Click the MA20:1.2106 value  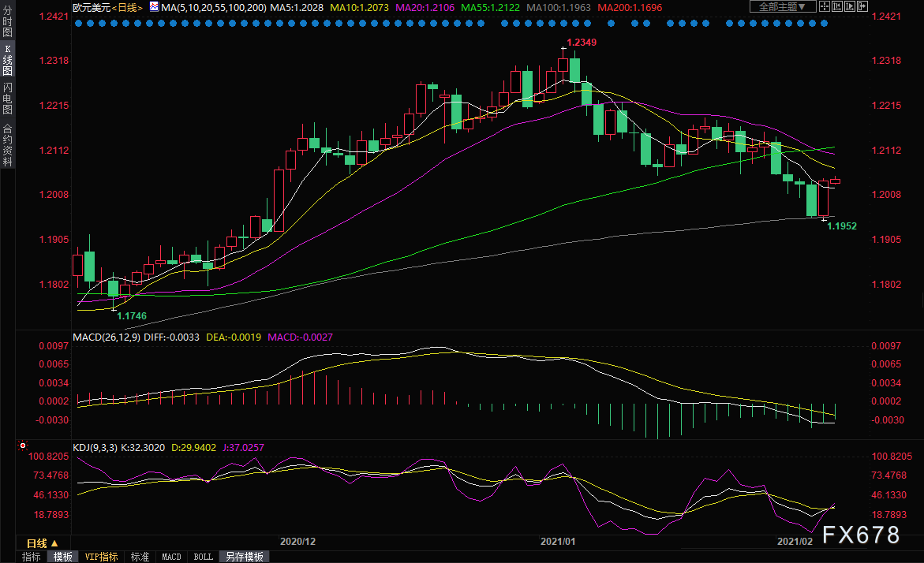425,8
